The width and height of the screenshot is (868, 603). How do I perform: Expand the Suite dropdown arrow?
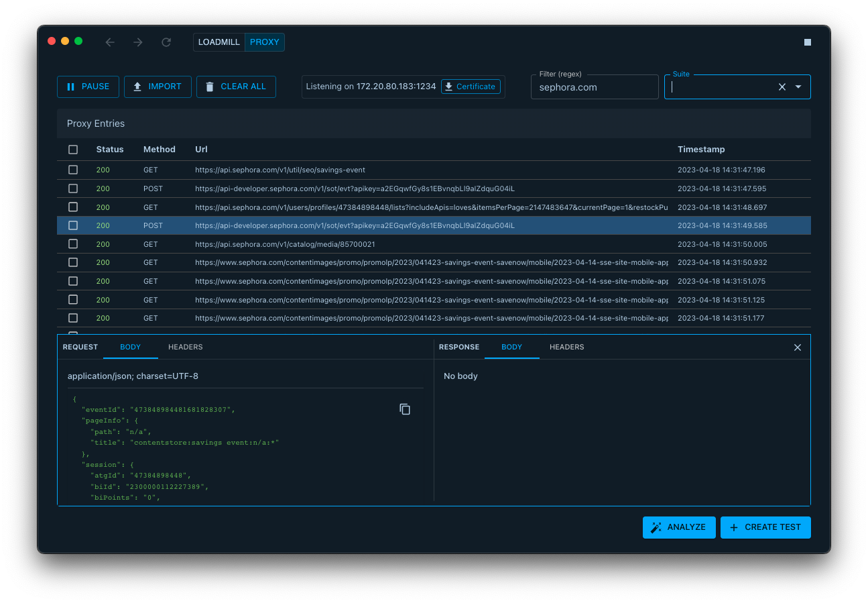[x=798, y=87]
